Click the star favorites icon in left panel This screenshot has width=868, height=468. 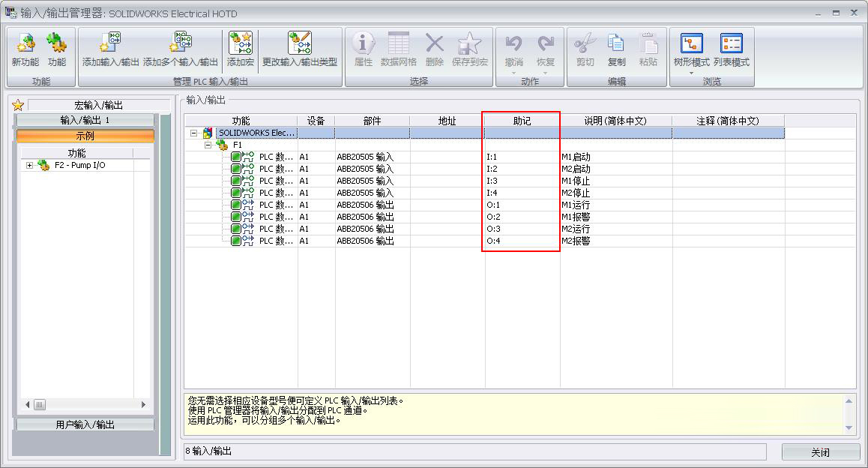coord(18,106)
